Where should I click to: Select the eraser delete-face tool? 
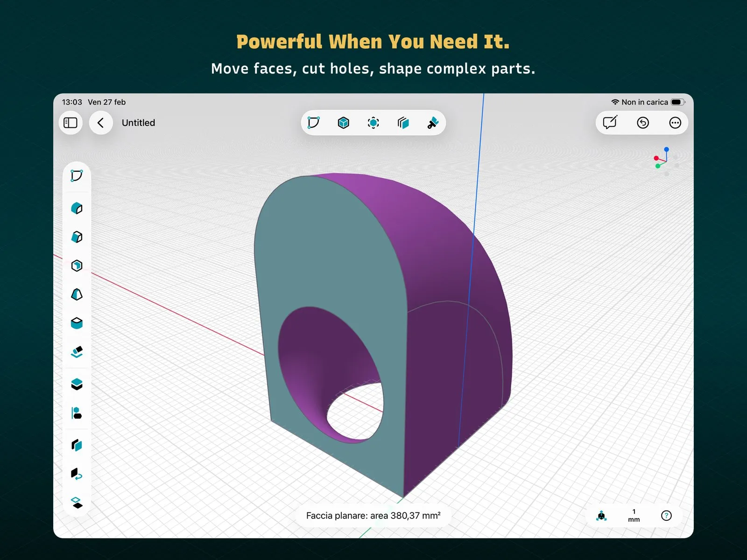coord(77,352)
